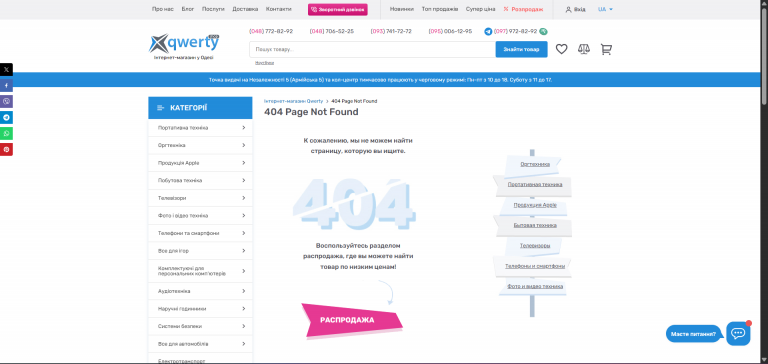Click Телефоны и смартфоны signpost link

pos(535,266)
